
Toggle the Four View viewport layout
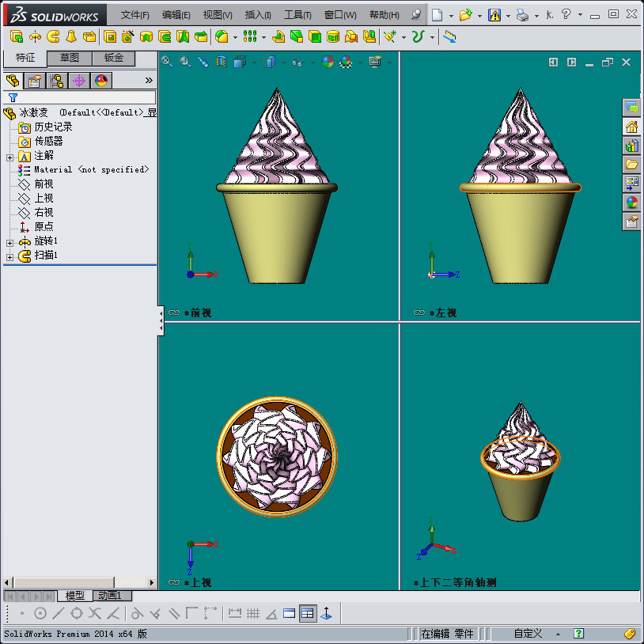coord(307,613)
